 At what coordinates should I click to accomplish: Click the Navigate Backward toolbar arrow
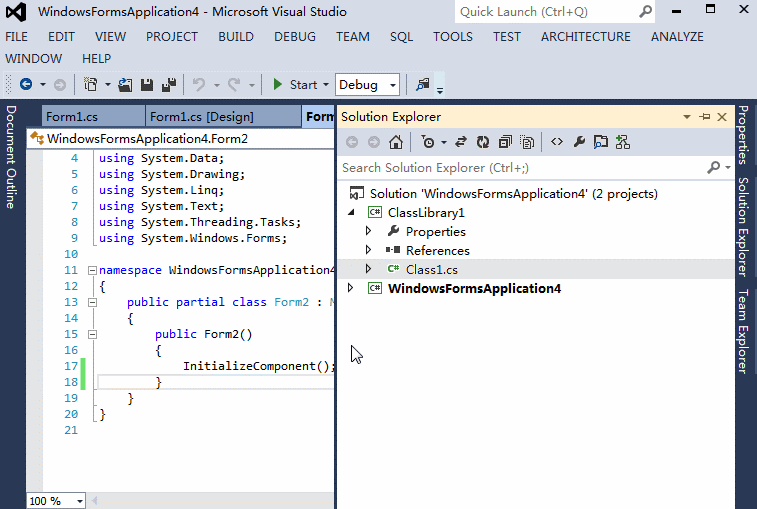point(26,85)
